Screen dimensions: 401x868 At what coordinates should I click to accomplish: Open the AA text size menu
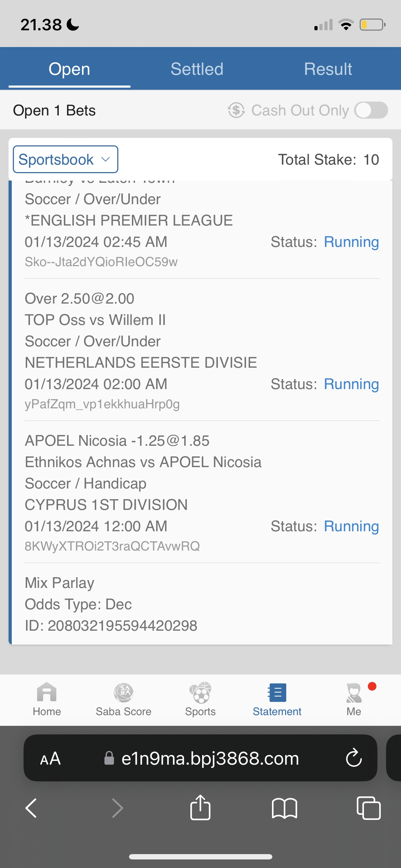[x=50, y=758]
